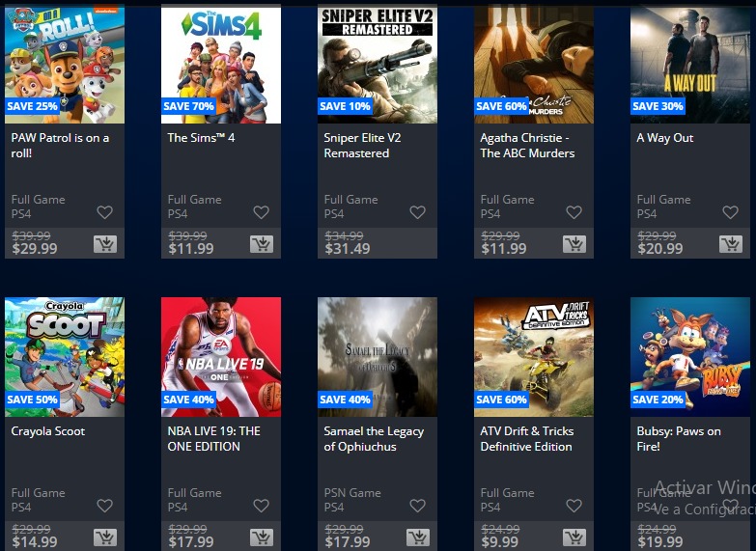Toggle wishlist heart for NBA LIVE 19
Viewport: 756px width, 551px height.
click(262, 506)
